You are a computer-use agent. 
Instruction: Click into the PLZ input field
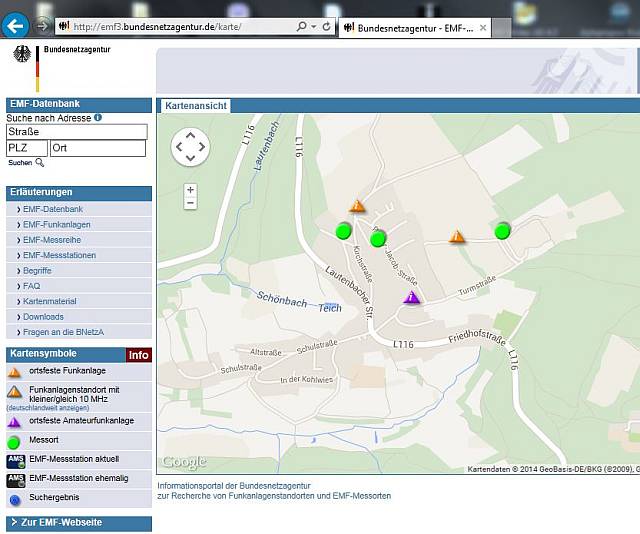[x=26, y=148]
